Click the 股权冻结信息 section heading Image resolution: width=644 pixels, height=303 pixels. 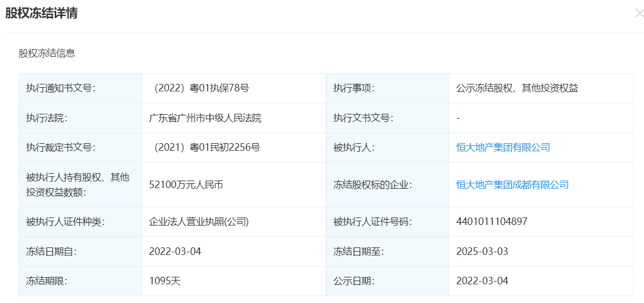tap(47, 53)
